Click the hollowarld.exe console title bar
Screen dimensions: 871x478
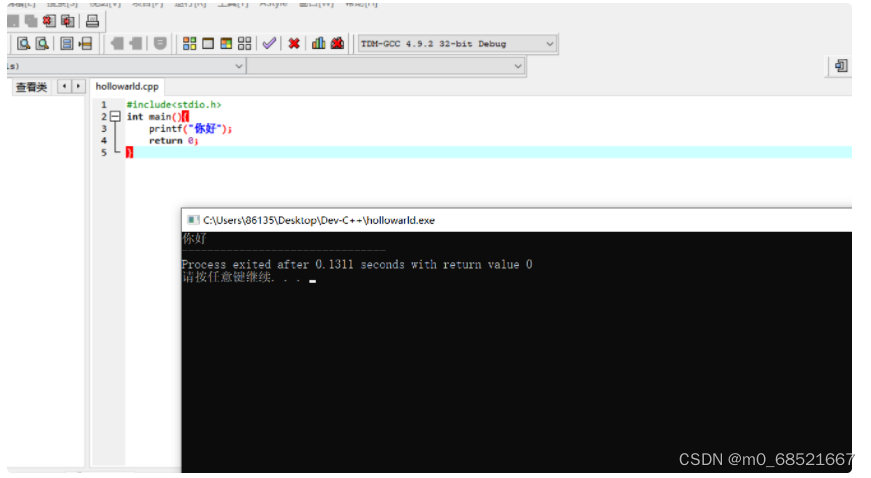[517, 220]
